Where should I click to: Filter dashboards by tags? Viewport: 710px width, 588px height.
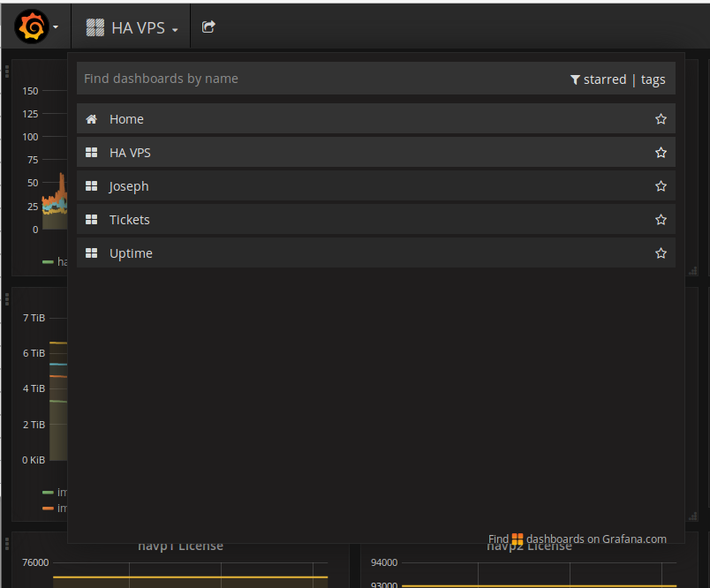tap(653, 79)
